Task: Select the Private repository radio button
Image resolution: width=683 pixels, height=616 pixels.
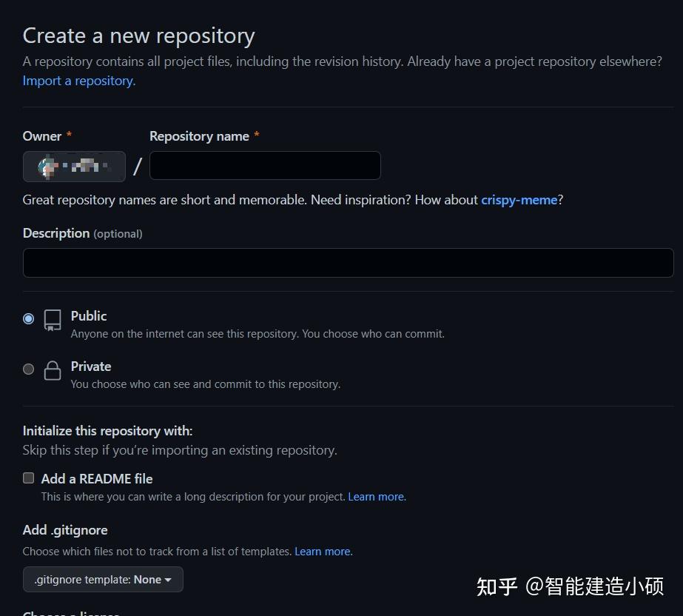Action: tap(28, 369)
